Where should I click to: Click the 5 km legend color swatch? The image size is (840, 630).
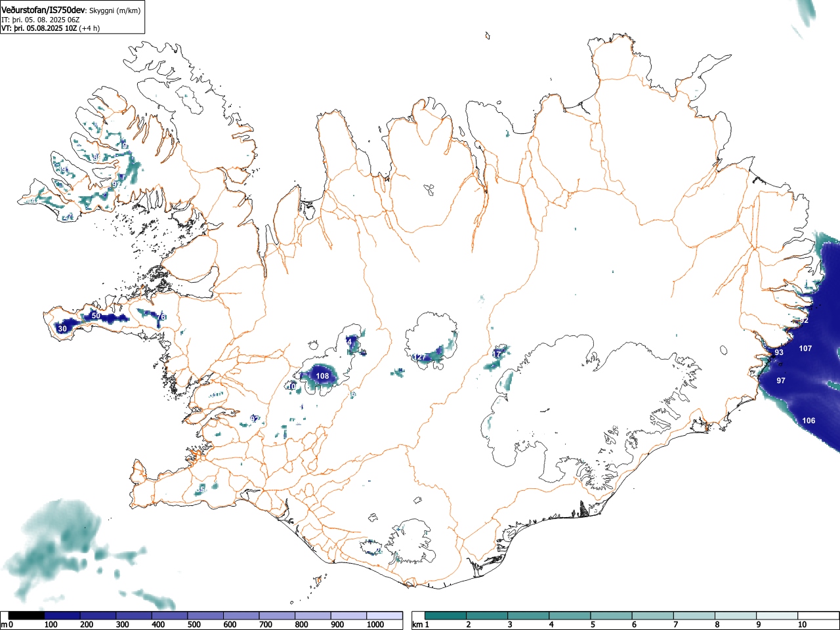coord(611,616)
